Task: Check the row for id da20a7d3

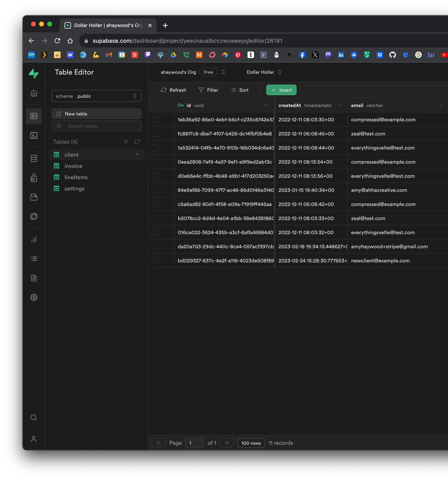Action: (155, 247)
